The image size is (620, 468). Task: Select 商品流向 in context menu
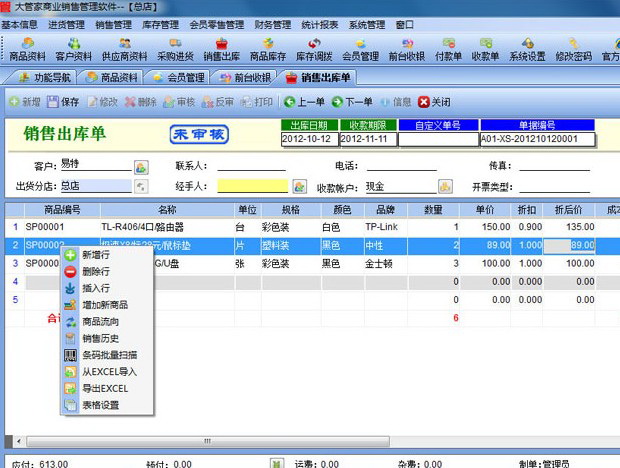pos(107,322)
